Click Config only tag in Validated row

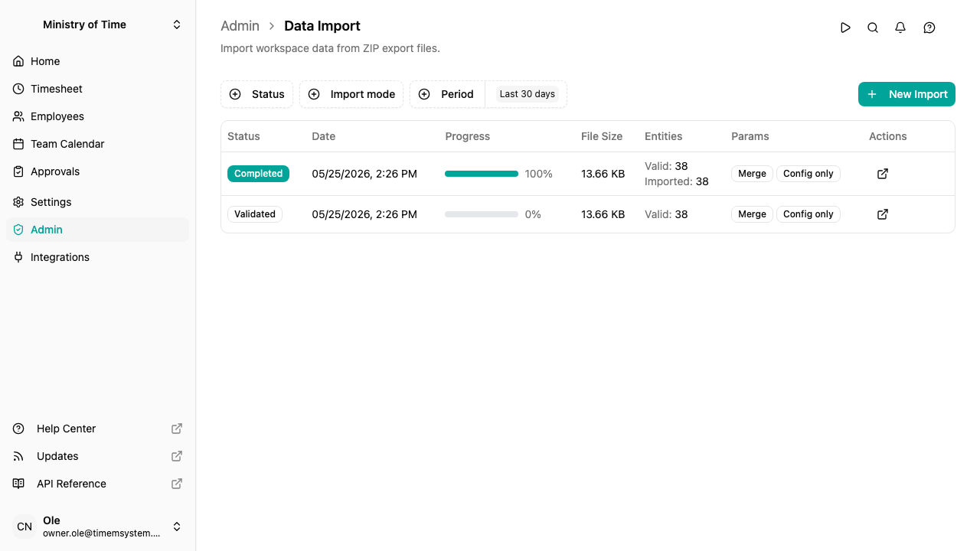point(808,214)
